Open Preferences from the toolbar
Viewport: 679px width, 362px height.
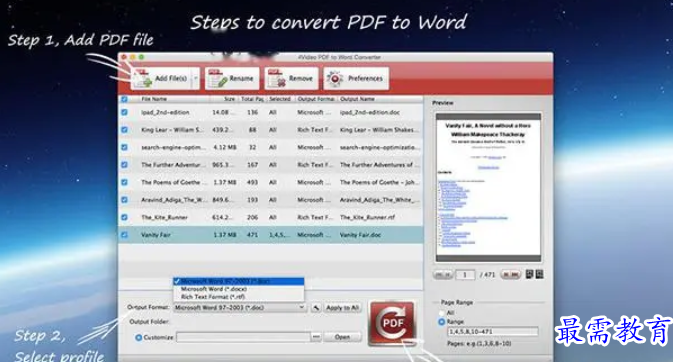tap(356, 78)
